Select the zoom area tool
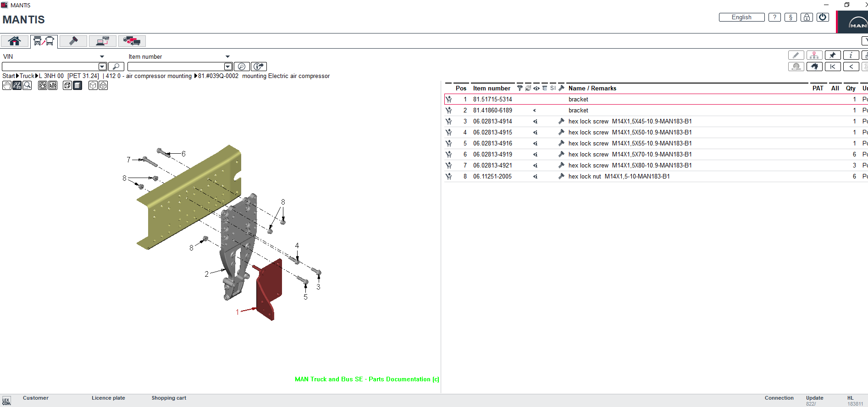Image resolution: width=868 pixels, height=407 pixels. point(27,85)
